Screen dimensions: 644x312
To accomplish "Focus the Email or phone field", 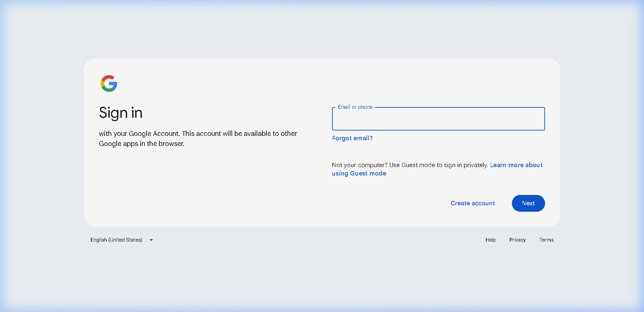I will tap(438, 119).
